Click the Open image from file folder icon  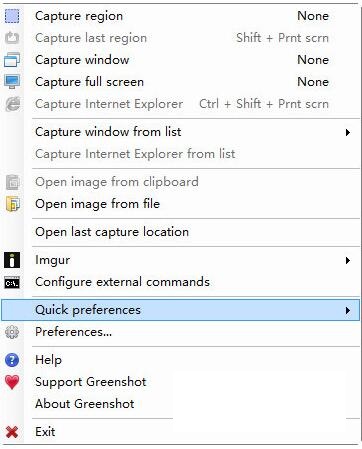pyautogui.click(x=12, y=204)
